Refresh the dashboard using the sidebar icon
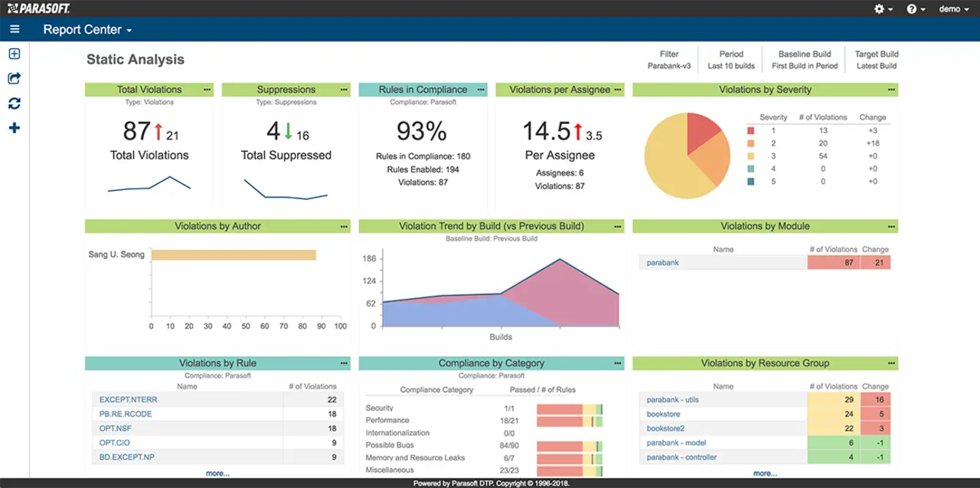 [x=14, y=103]
